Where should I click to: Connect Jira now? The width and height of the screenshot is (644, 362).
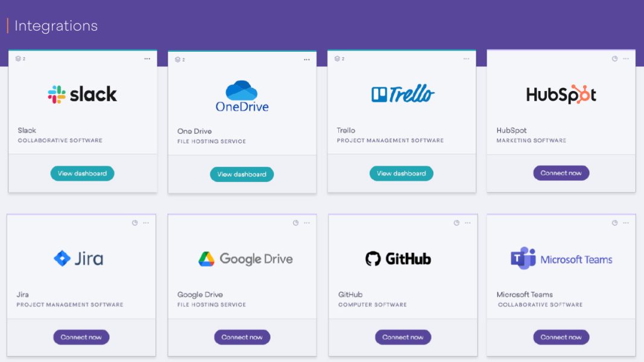(81, 337)
